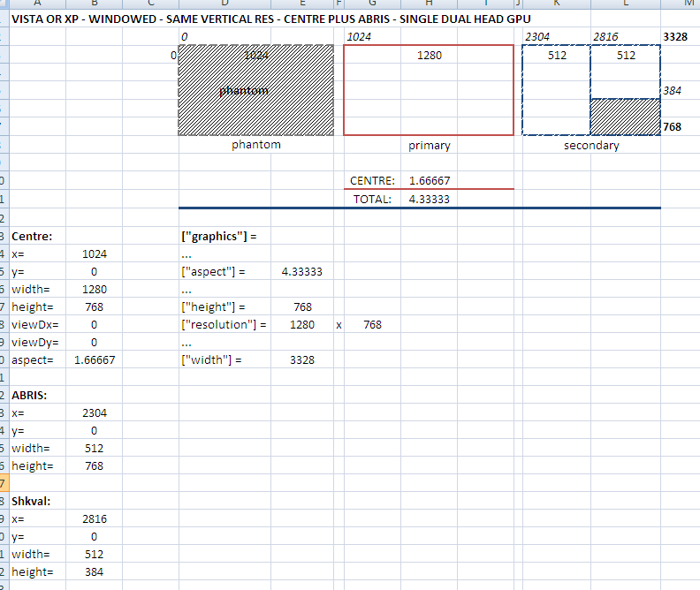Viewport: 700px width, 590px height.
Task: Select the 'phantom' label under the hatched box
Action: pyautogui.click(x=256, y=145)
